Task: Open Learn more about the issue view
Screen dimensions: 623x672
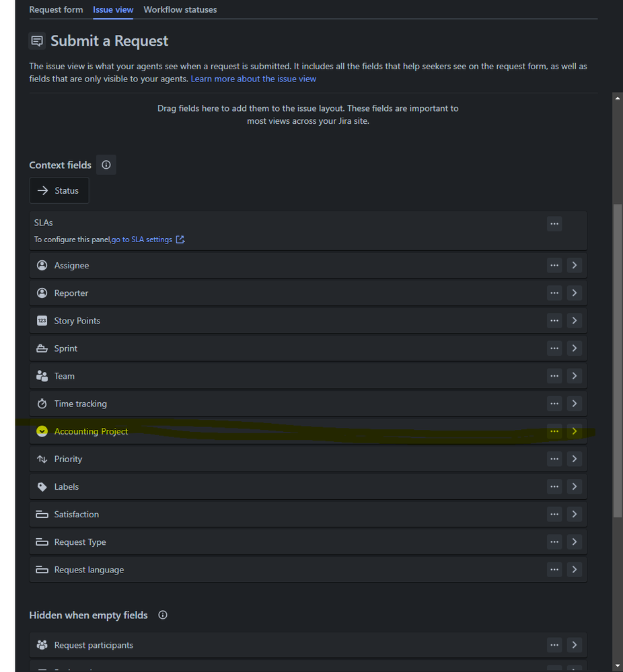Action: tap(253, 79)
